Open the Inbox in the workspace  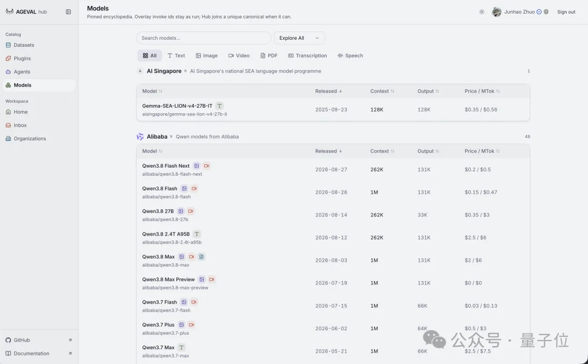pyautogui.click(x=39, y=125)
